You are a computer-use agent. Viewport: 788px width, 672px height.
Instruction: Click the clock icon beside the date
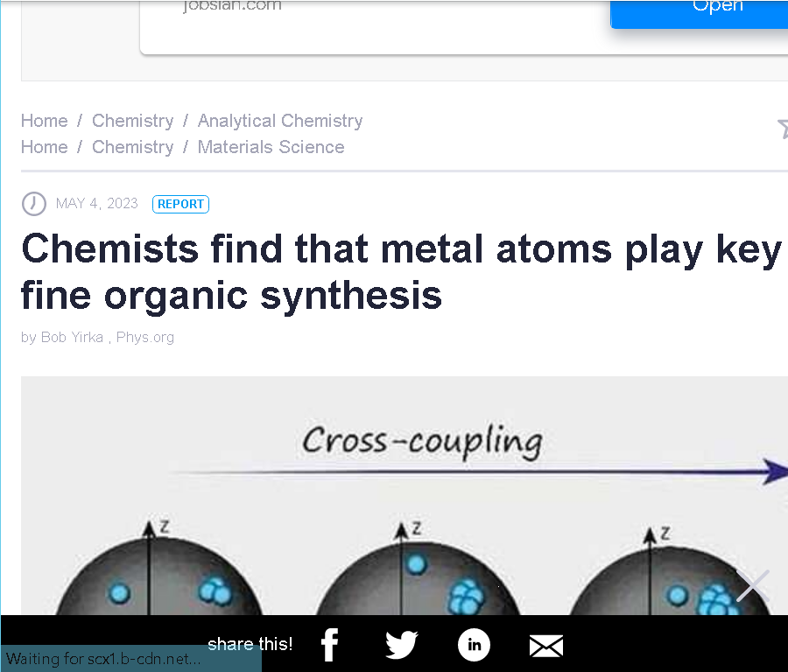33,203
